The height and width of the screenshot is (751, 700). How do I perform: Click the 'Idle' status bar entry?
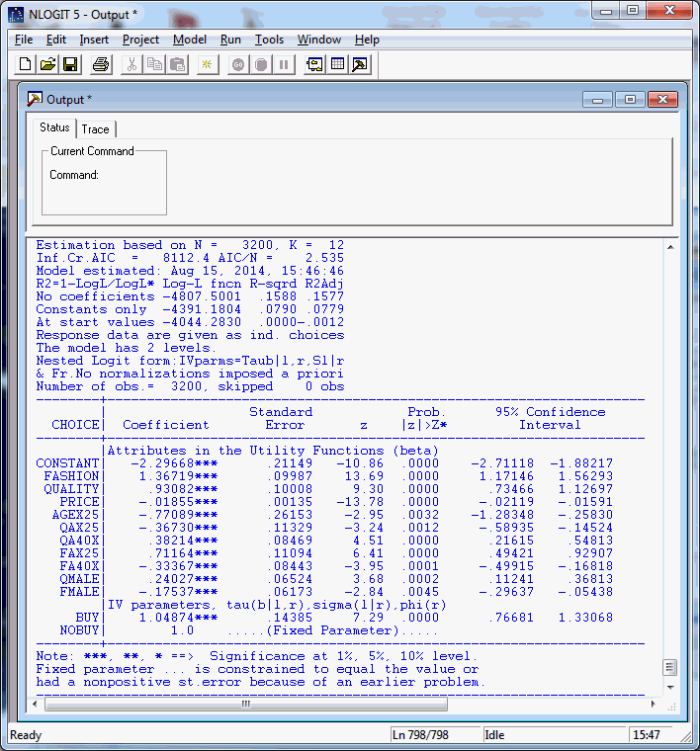point(494,735)
